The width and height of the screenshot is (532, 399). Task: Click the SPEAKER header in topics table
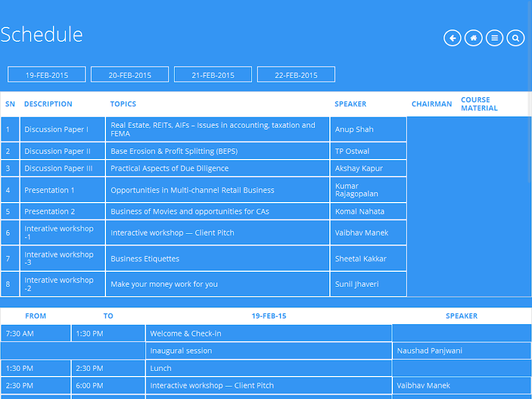351,104
